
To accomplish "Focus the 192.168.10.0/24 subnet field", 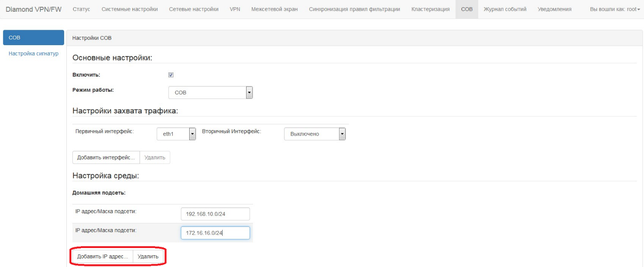I will pos(215,214).
